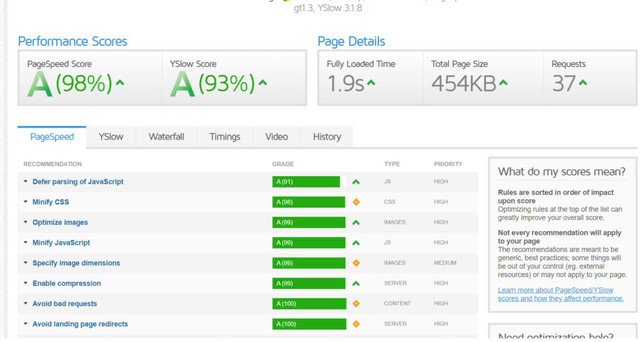The image size is (644, 342).
Task: Click the RECOMMENDATION column header
Action: [x=53, y=164]
